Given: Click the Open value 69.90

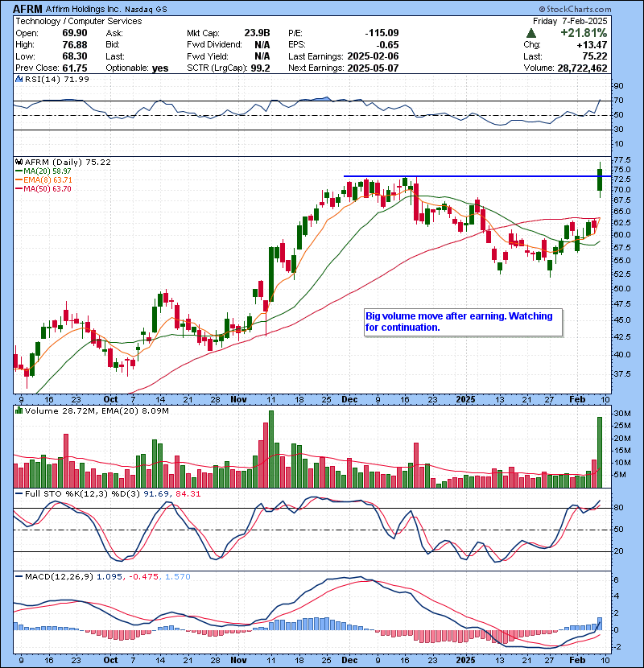Looking at the screenshot, I should (x=75, y=33).
